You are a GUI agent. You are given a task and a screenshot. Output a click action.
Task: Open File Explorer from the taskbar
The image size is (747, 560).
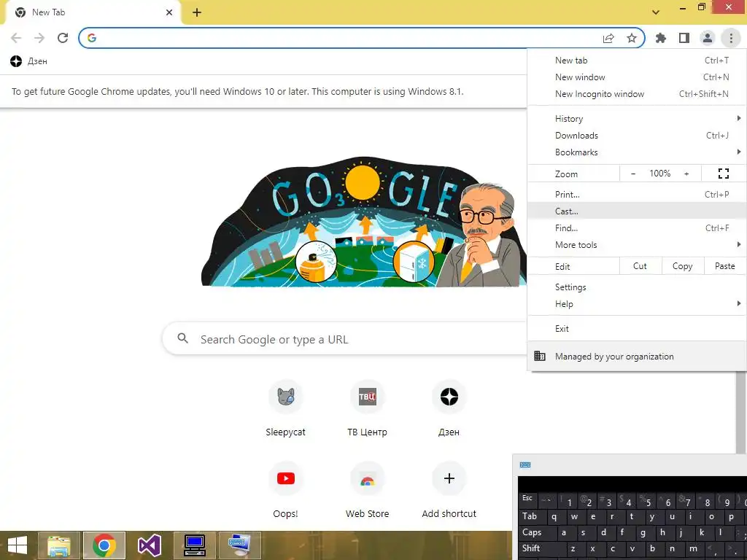[x=59, y=545]
